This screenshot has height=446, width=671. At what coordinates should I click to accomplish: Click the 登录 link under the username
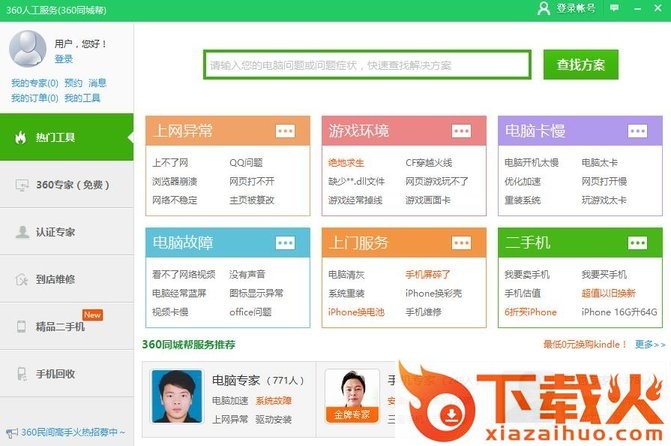[x=64, y=59]
